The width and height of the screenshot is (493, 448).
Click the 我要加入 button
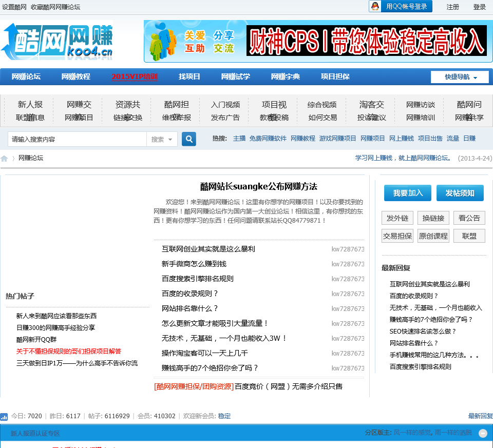[408, 193]
